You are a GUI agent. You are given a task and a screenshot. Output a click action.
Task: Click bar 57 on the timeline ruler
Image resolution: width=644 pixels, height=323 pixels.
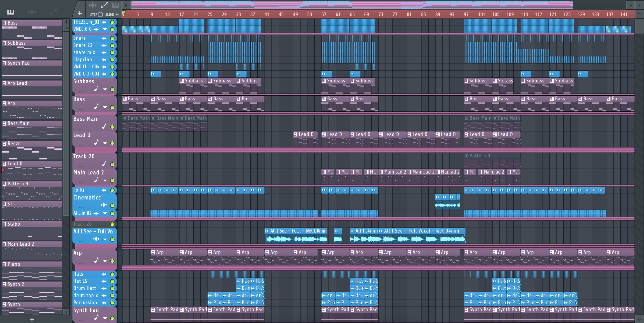[x=324, y=15]
